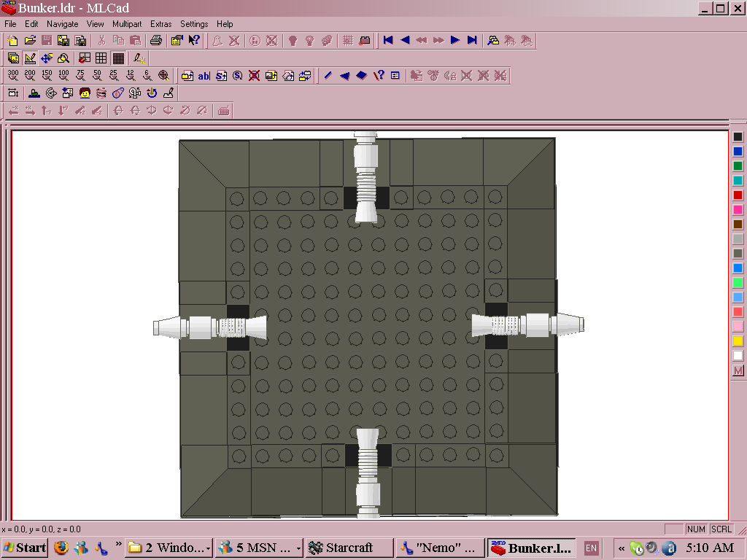Click the 5:10 AM system clock
747x560 pixels.
click(x=710, y=548)
